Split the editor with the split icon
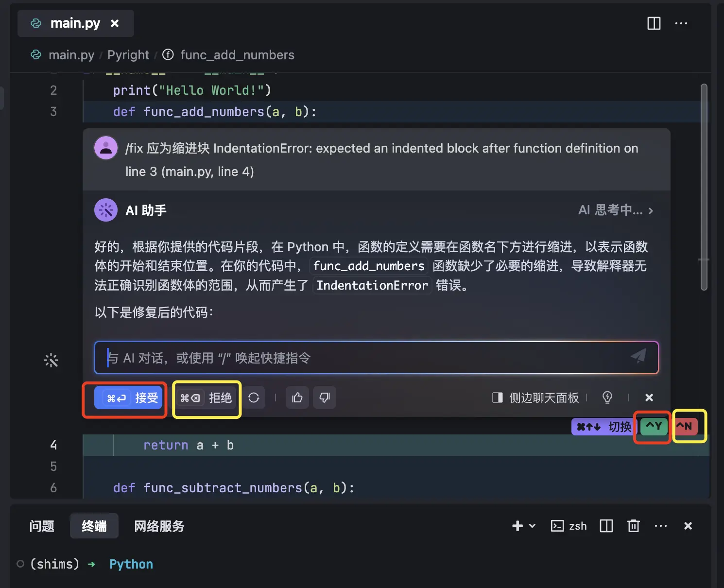Screen dimensions: 724x588 654,23
